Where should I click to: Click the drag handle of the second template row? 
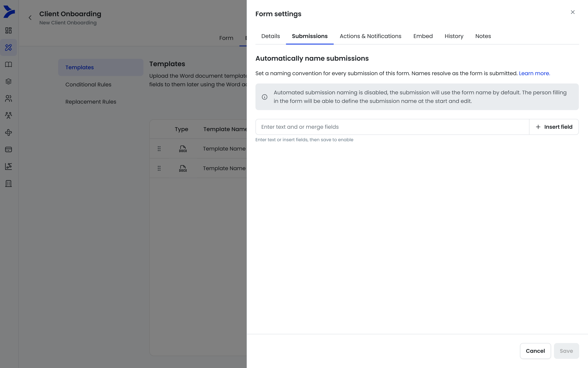coord(159,168)
